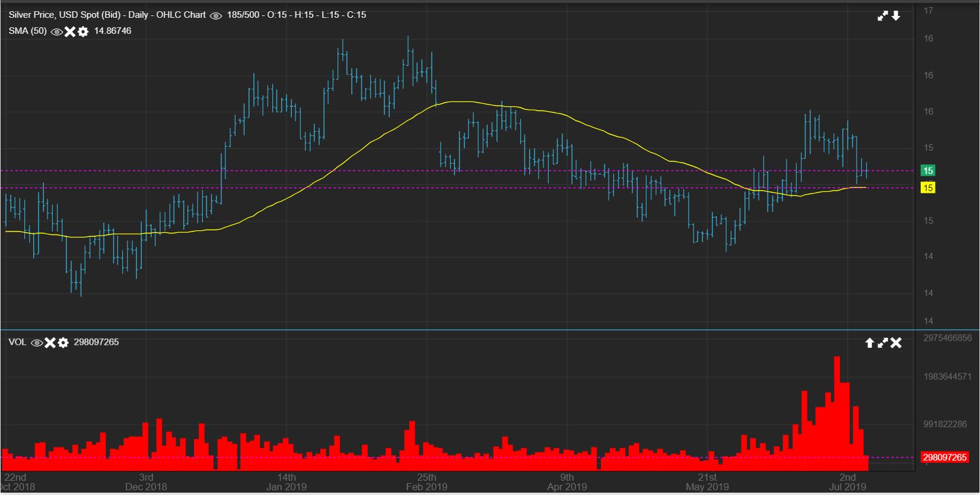The height and width of the screenshot is (495, 980).
Task: Click the yellow SMA value label 15
Action: (x=928, y=188)
